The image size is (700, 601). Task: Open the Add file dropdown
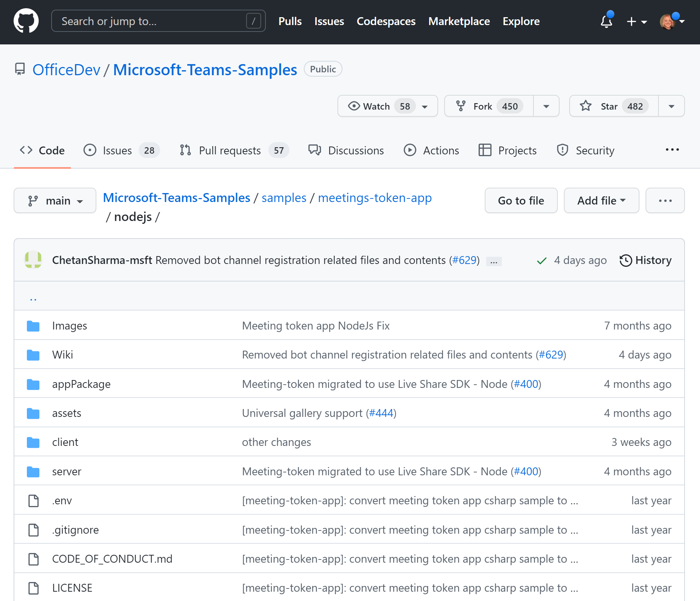601,200
